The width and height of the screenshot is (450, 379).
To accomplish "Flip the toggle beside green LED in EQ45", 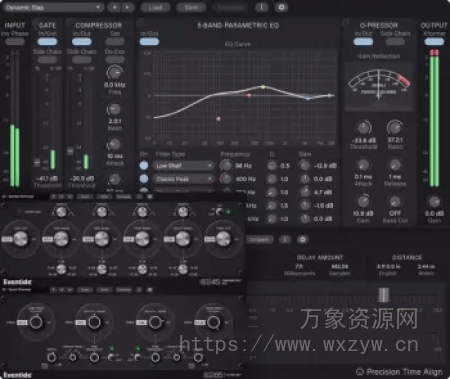I will (220, 212).
